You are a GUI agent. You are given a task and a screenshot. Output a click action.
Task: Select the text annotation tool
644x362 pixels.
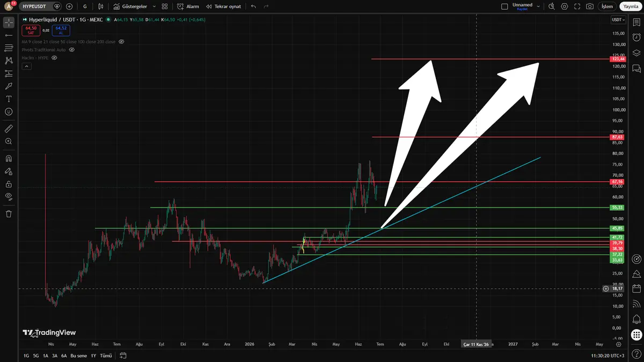point(9,99)
